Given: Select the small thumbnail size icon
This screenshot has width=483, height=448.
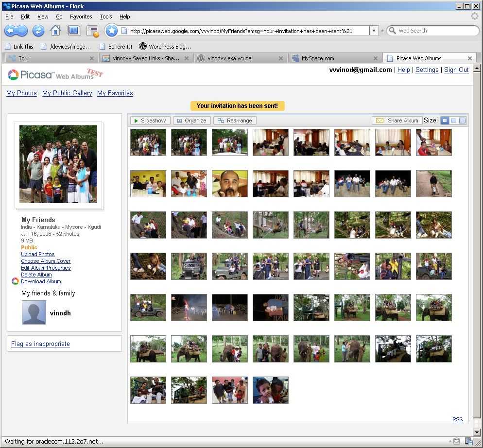Looking at the screenshot, I should tap(445, 121).
